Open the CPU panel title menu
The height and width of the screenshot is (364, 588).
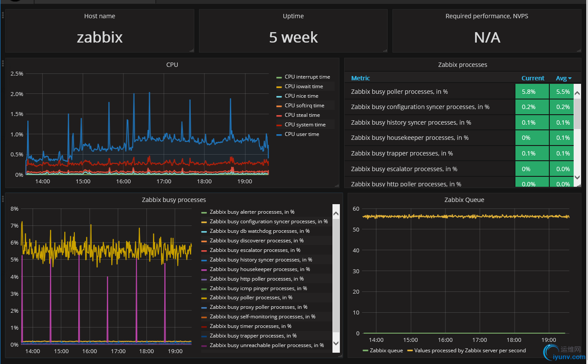pyautogui.click(x=172, y=65)
